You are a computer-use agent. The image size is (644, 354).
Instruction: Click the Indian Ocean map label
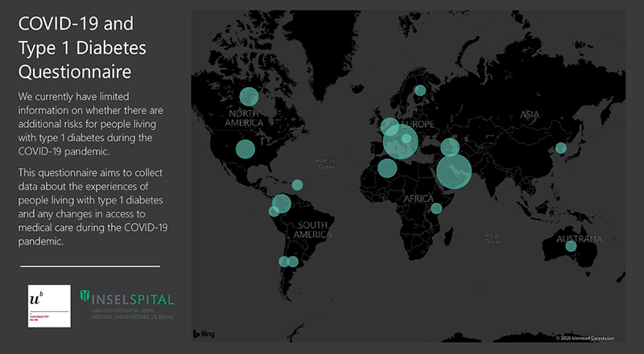click(x=493, y=239)
